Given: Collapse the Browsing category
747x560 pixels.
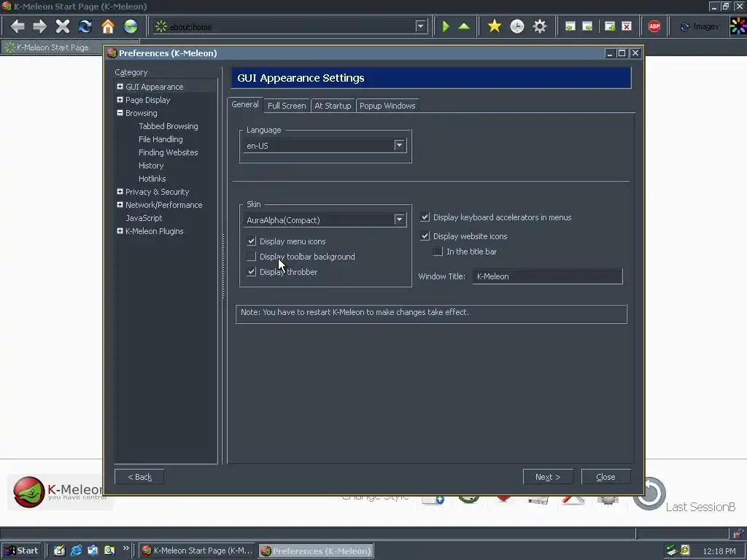Looking at the screenshot, I should pyautogui.click(x=120, y=113).
